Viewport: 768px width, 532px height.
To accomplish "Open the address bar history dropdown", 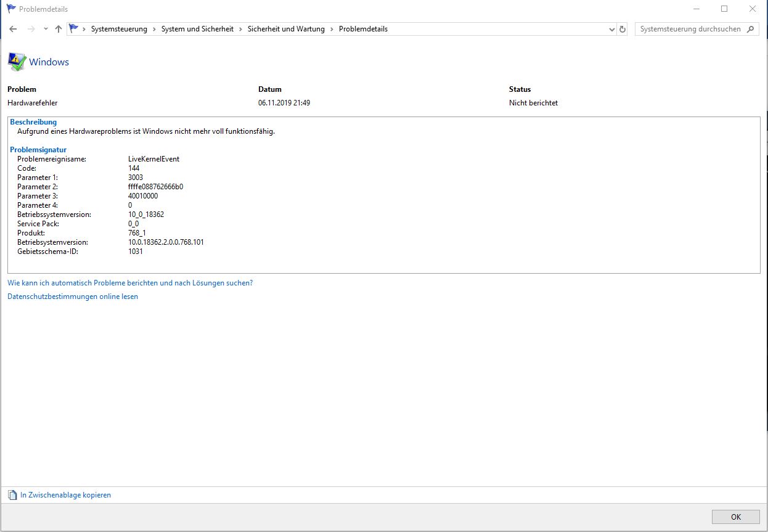I will click(611, 30).
